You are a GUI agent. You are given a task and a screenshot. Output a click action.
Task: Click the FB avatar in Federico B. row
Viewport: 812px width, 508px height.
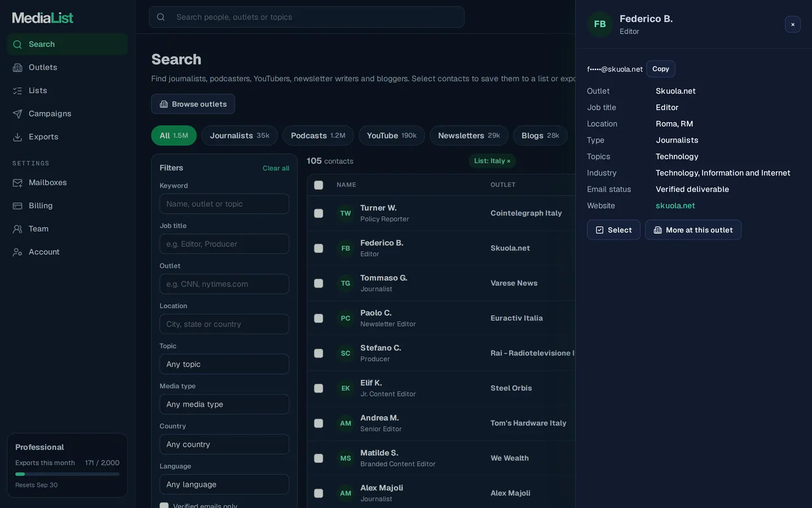point(346,248)
